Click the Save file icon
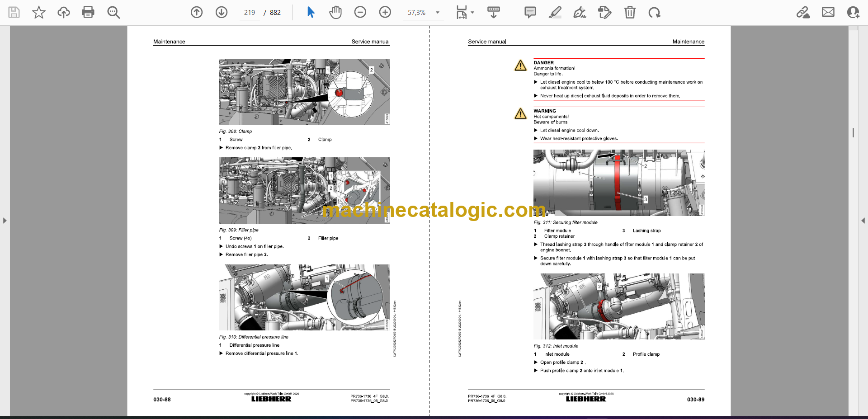Viewport: 868px width, 419px height. click(x=14, y=12)
